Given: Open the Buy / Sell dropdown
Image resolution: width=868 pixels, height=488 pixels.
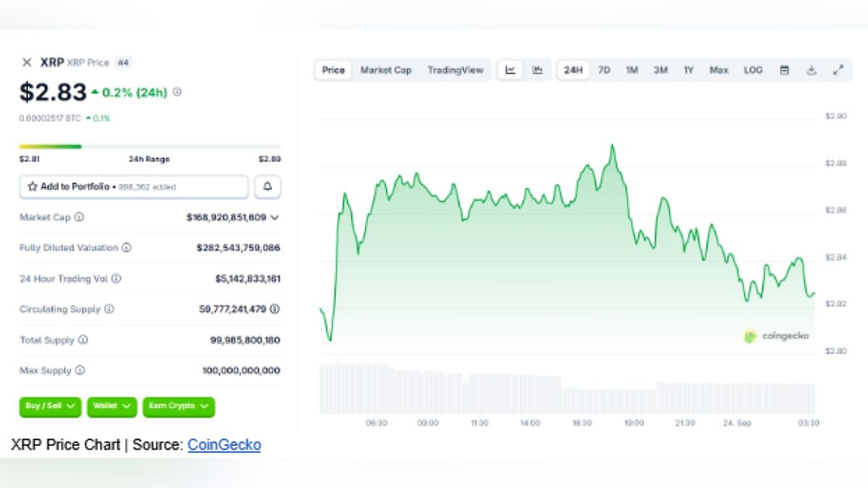Looking at the screenshot, I should tap(50, 406).
